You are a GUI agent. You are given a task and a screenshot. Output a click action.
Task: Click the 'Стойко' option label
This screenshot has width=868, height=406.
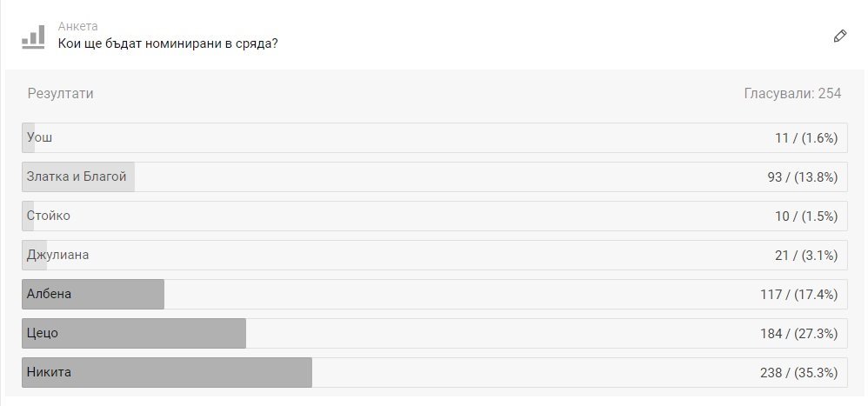(49, 216)
